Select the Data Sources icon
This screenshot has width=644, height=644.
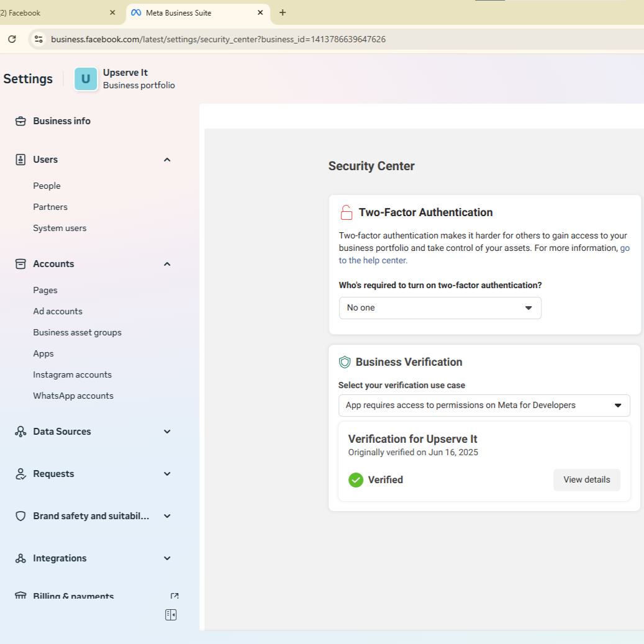[x=20, y=431]
